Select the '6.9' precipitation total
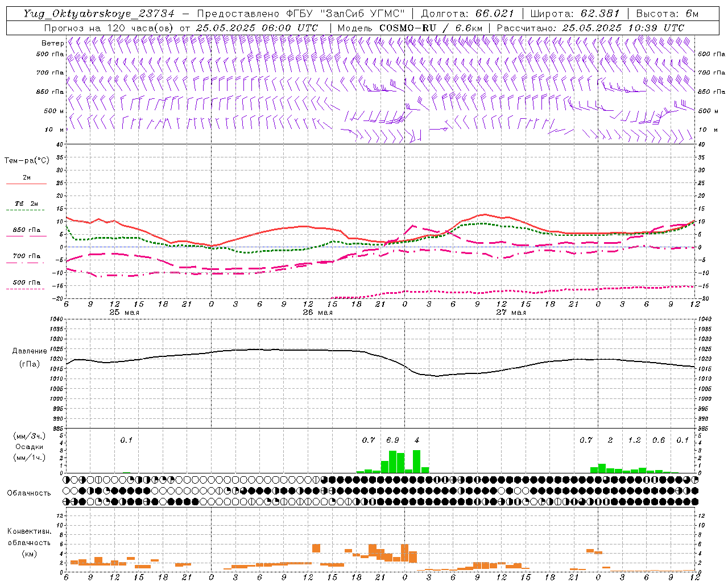This screenshot has width=728, height=582. (392, 440)
